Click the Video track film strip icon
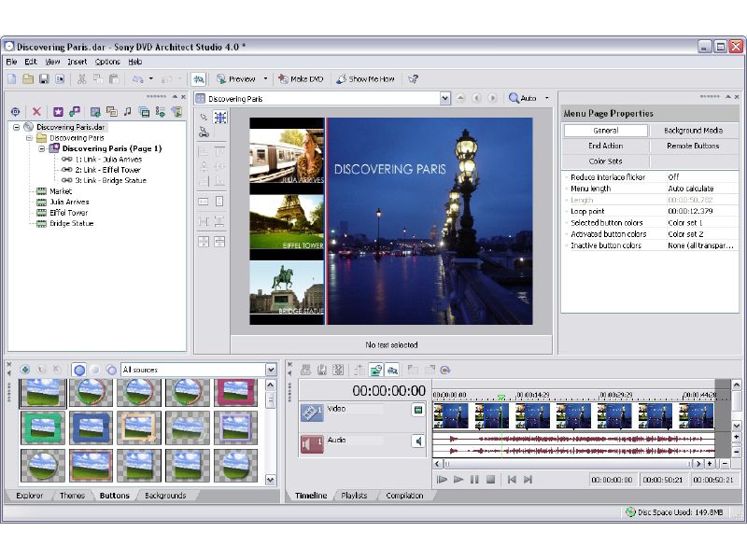Image resolution: width=747 pixels, height=560 pixels. click(x=312, y=411)
